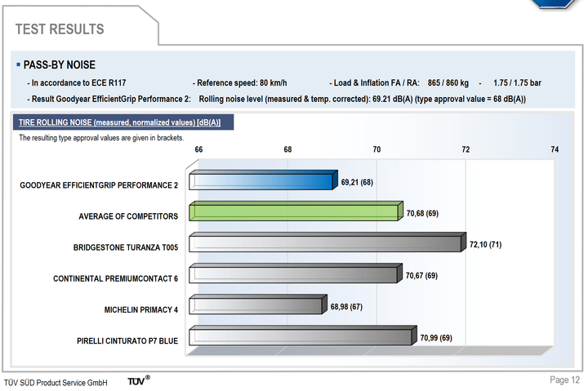Click the axis label 74
Image resolution: width=588 pixels, height=391 pixels.
[x=555, y=149]
